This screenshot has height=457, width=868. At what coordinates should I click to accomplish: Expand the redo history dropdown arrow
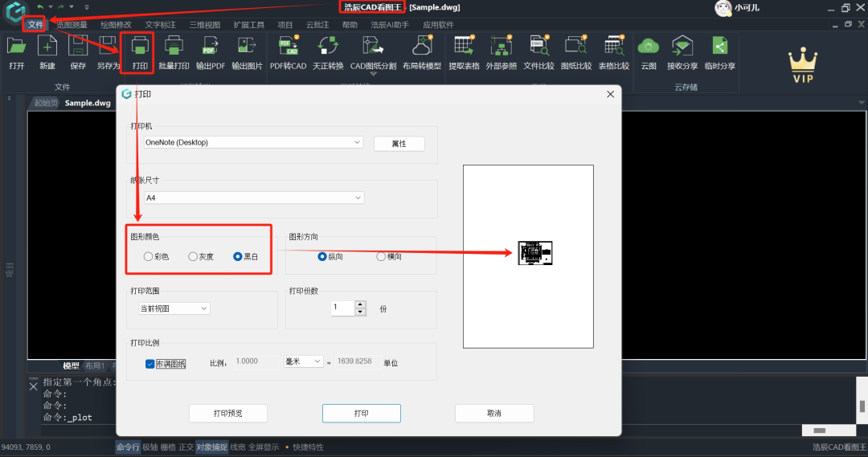tap(72, 6)
